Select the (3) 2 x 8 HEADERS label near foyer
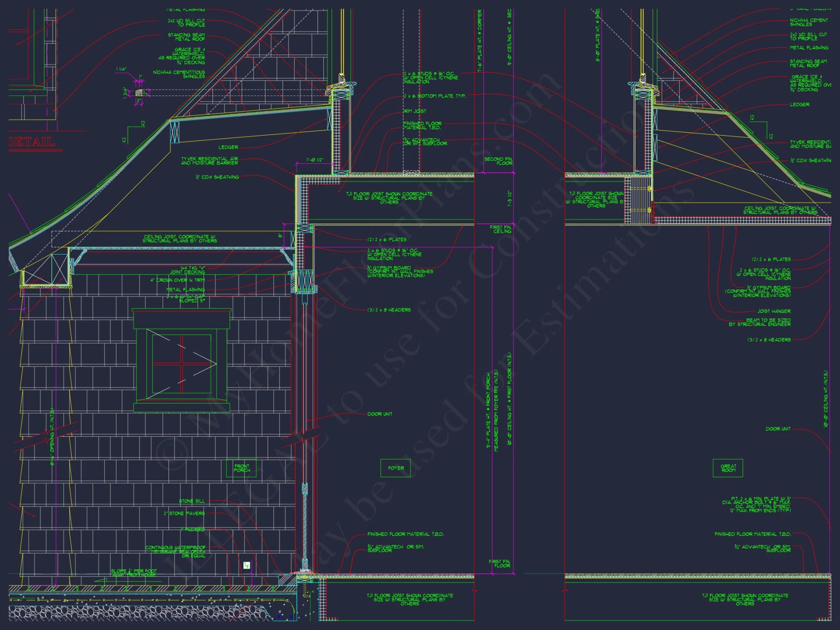This screenshot has height=630, width=840. coord(389,310)
